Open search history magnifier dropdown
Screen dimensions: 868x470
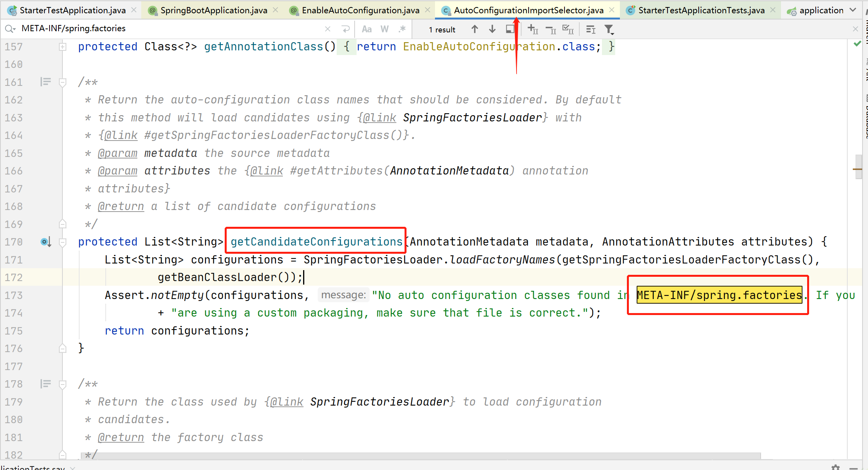coord(10,29)
